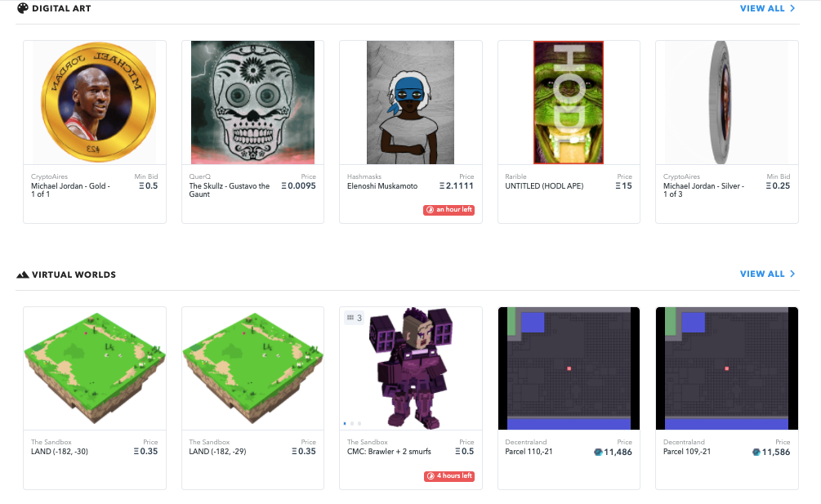Open the Michael Jordan Gold coin thumbnail

point(95,103)
